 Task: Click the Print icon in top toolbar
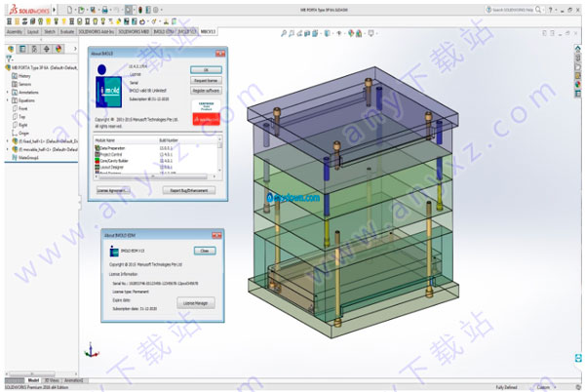pos(105,10)
